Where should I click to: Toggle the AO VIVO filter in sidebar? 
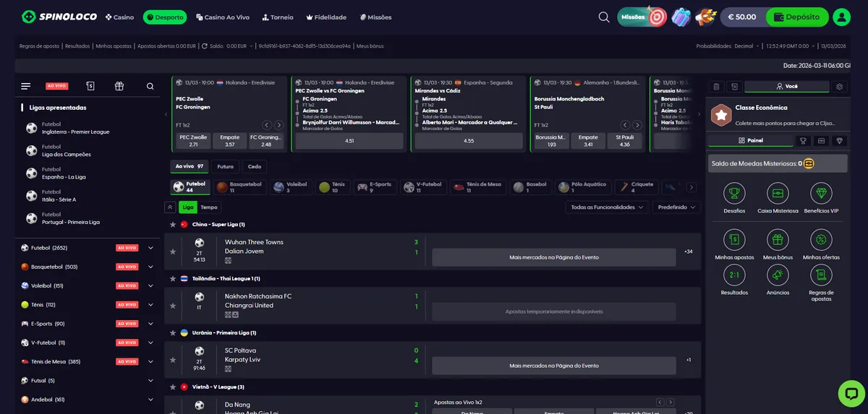point(57,86)
